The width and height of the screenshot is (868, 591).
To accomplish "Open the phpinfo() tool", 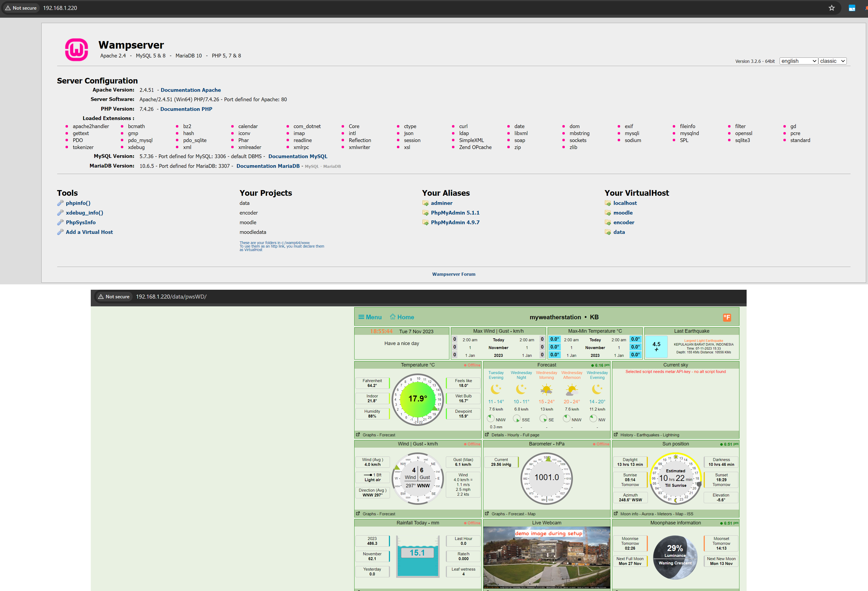I will tap(78, 203).
